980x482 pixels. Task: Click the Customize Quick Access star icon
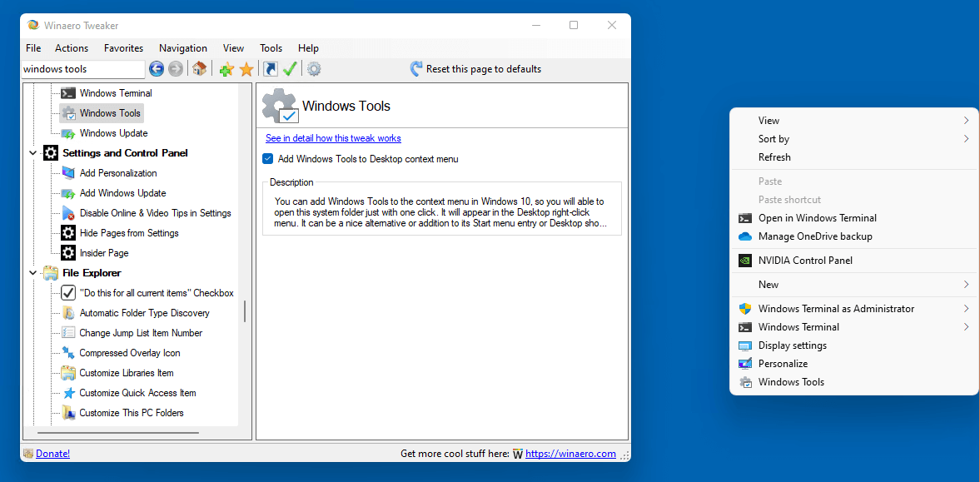click(x=68, y=393)
